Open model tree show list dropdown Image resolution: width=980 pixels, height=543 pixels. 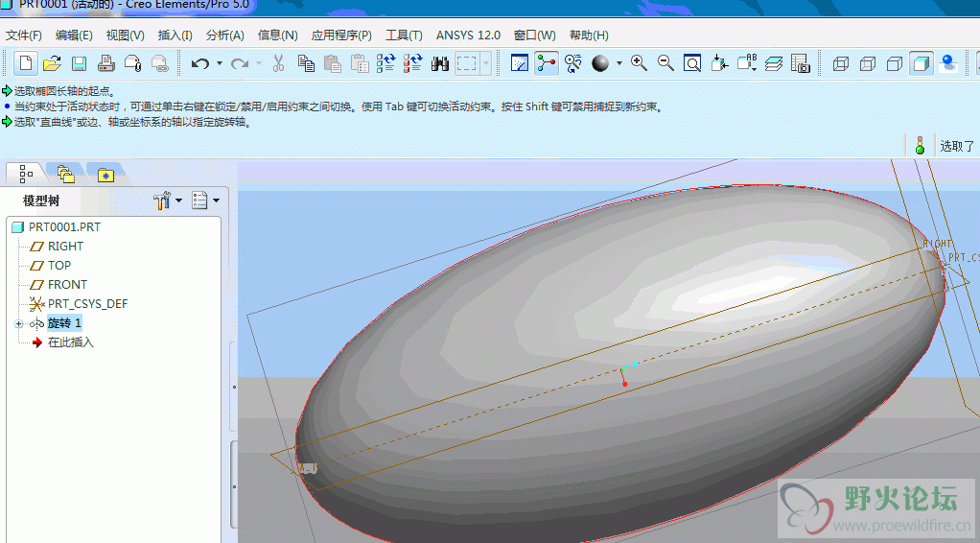pyautogui.click(x=205, y=201)
